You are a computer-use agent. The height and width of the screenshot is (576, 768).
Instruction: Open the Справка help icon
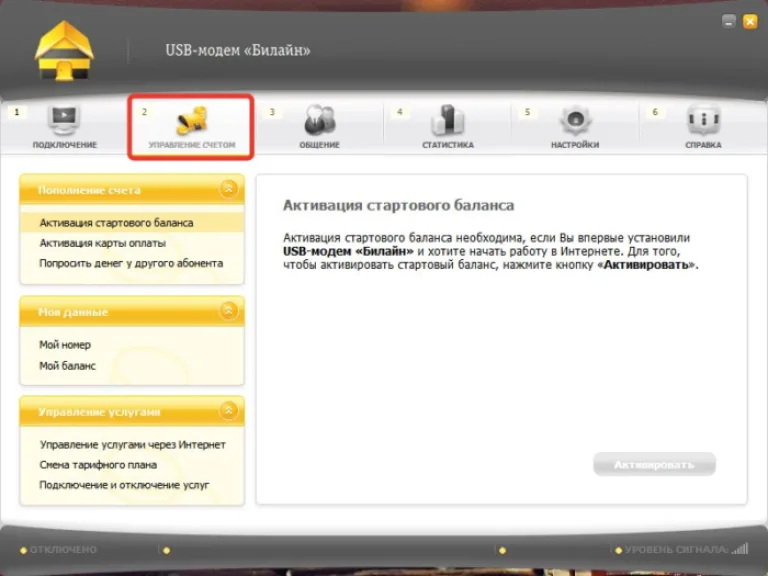(x=703, y=120)
